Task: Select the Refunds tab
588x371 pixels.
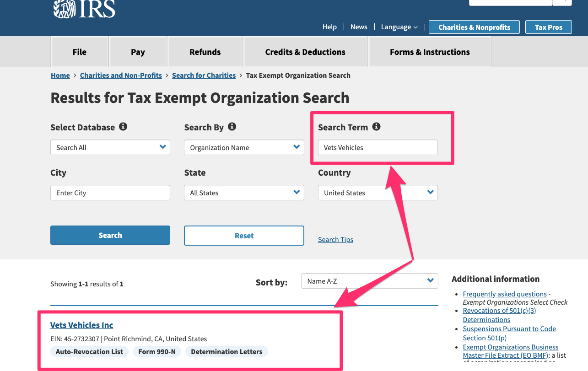Action: (x=205, y=52)
